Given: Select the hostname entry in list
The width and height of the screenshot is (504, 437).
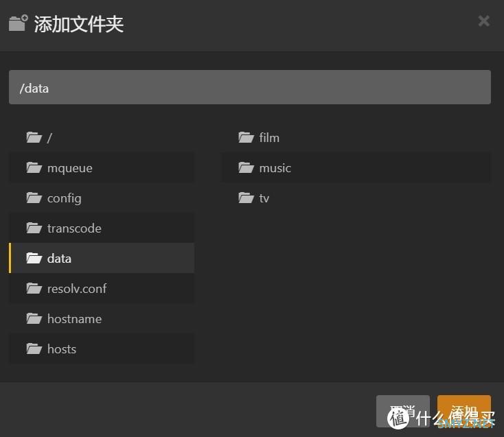Looking at the screenshot, I should (x=74, y=319).
